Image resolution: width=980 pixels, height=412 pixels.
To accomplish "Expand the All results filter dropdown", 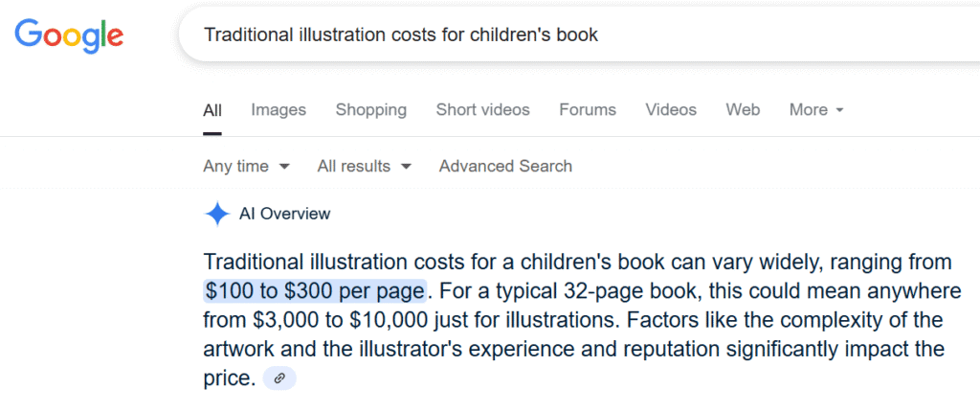I will [364, 167].
